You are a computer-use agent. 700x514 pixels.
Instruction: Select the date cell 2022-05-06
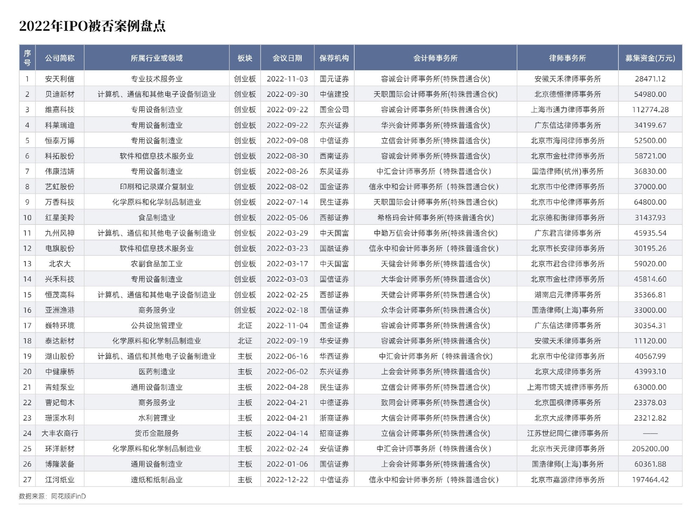tap(288, 217)
